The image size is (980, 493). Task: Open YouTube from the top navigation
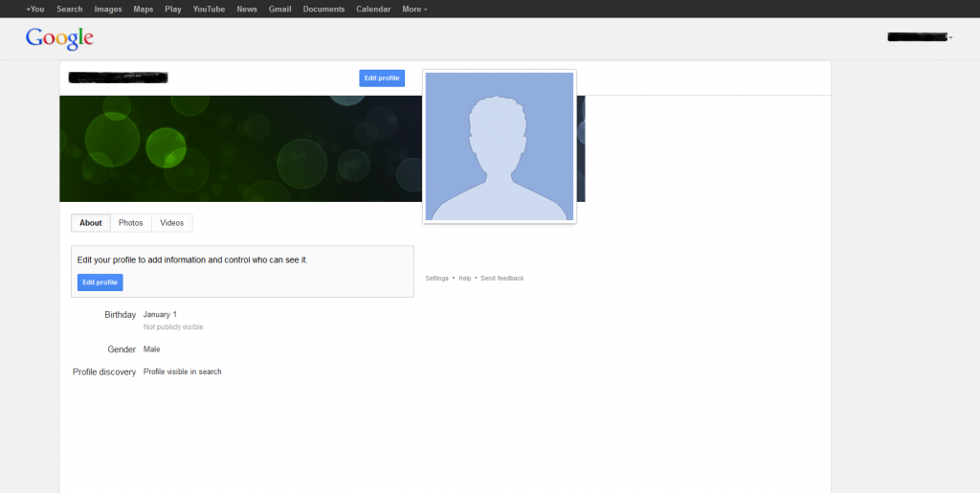click(x=209, y=10)
